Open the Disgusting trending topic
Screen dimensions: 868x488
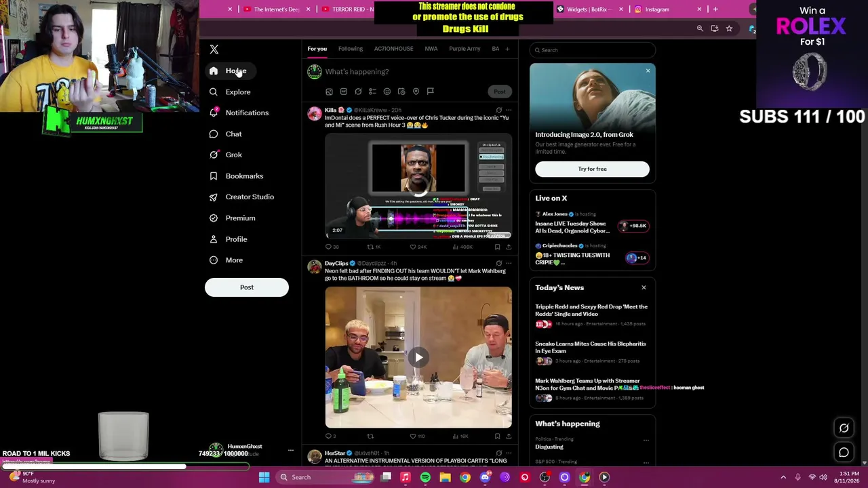tap(549, 447)
